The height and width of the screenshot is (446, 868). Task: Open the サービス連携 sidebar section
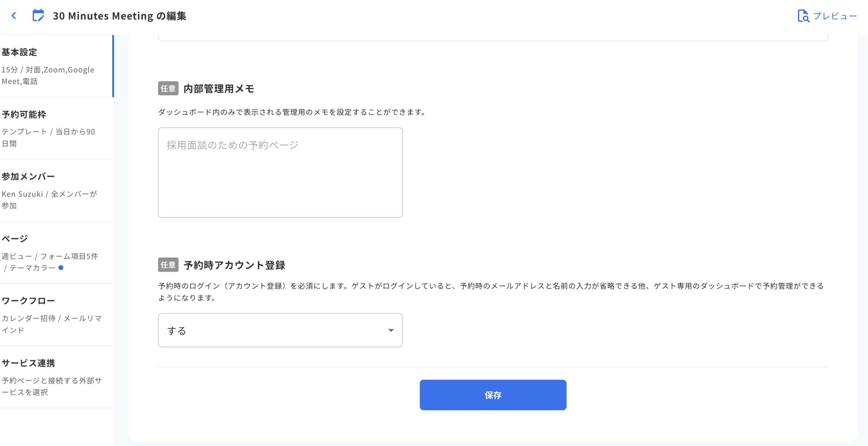point(57,377)
